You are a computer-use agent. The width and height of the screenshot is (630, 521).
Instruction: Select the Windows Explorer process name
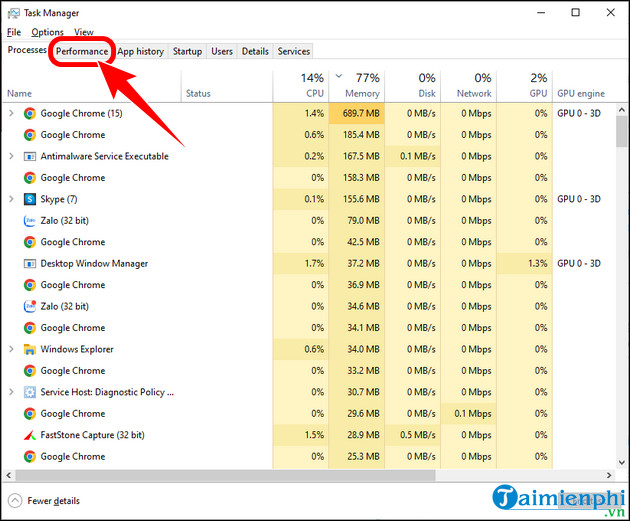pos(77,349)
